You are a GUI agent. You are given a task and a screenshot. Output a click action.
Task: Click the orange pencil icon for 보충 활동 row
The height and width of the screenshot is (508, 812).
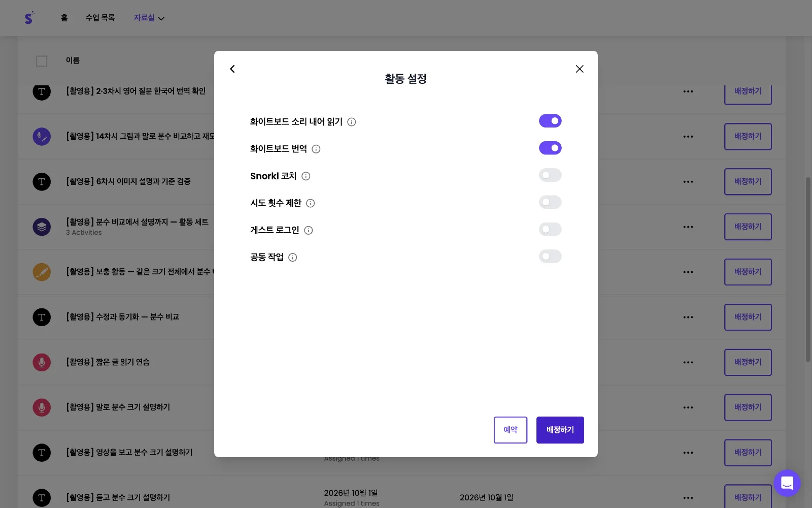[x=42, y=272]
